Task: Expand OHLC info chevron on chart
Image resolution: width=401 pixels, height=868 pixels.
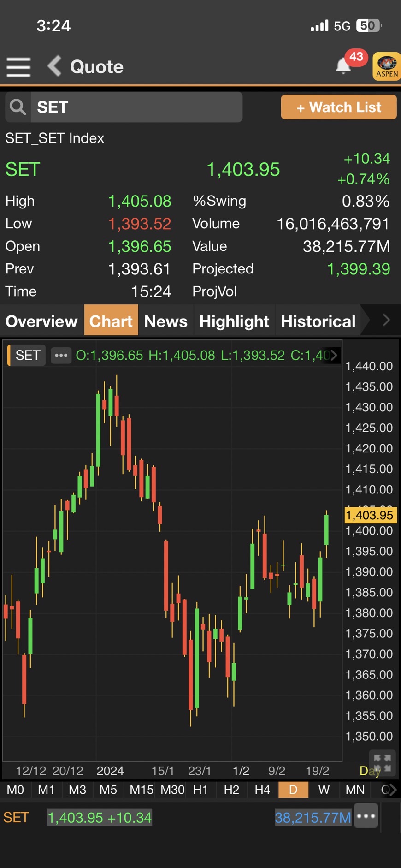Action: 334,355
